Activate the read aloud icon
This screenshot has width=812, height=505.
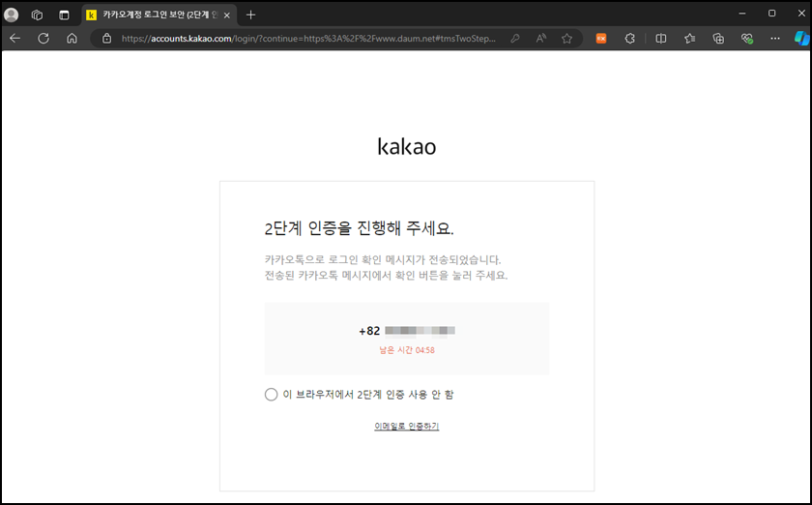(x=541, y=39)
